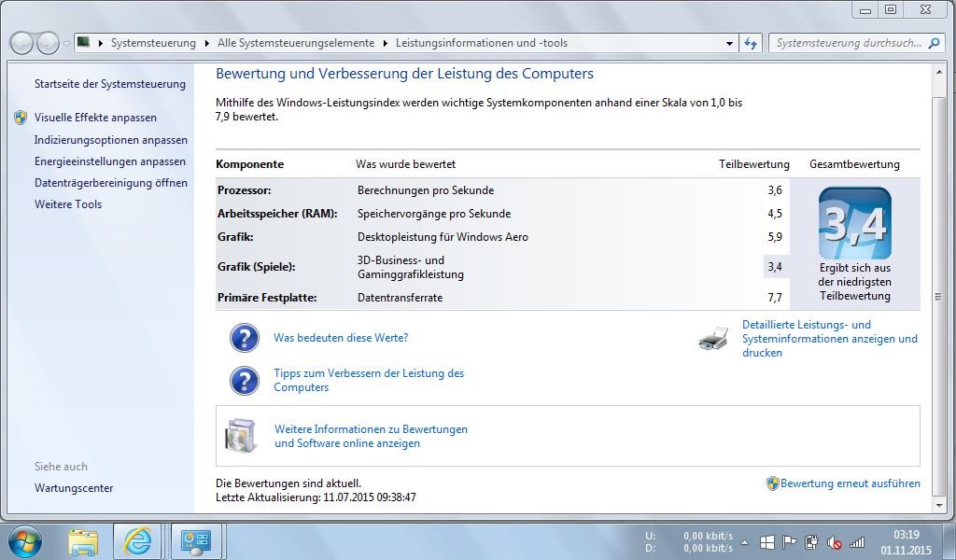Click the control panel icon in address bar
This screenshot has width=956, height=560.
(83, 43)
